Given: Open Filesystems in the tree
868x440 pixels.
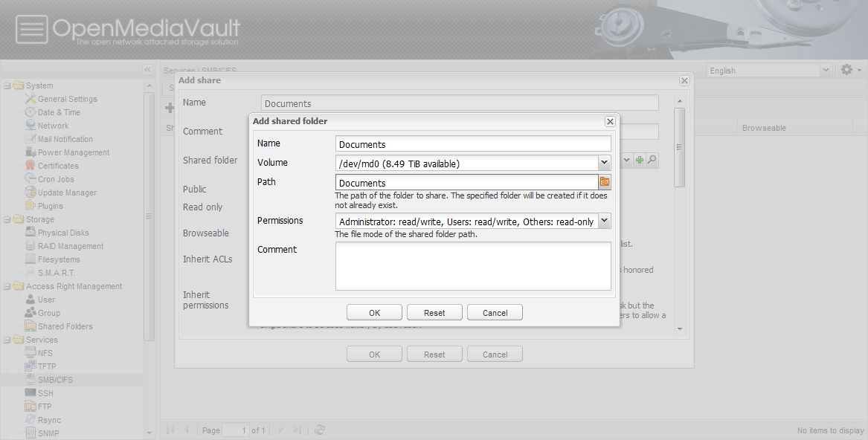Looking at the screenshot, I should (59, 259).
